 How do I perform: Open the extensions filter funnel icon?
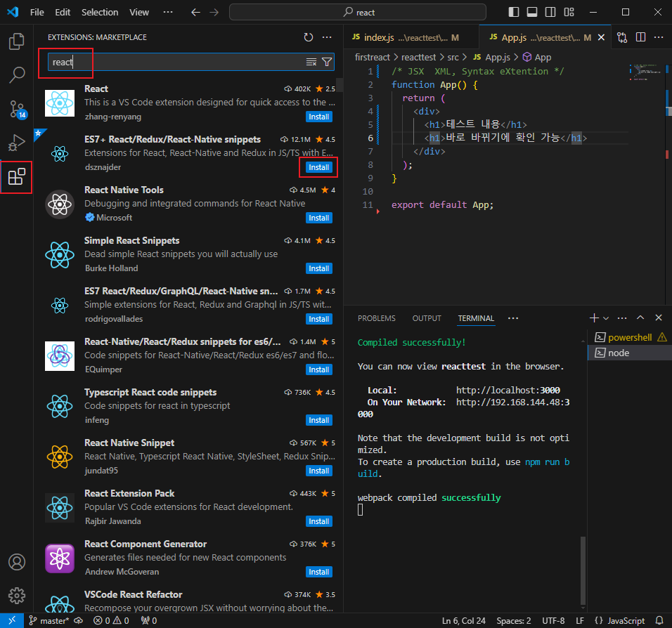point(327,62)
